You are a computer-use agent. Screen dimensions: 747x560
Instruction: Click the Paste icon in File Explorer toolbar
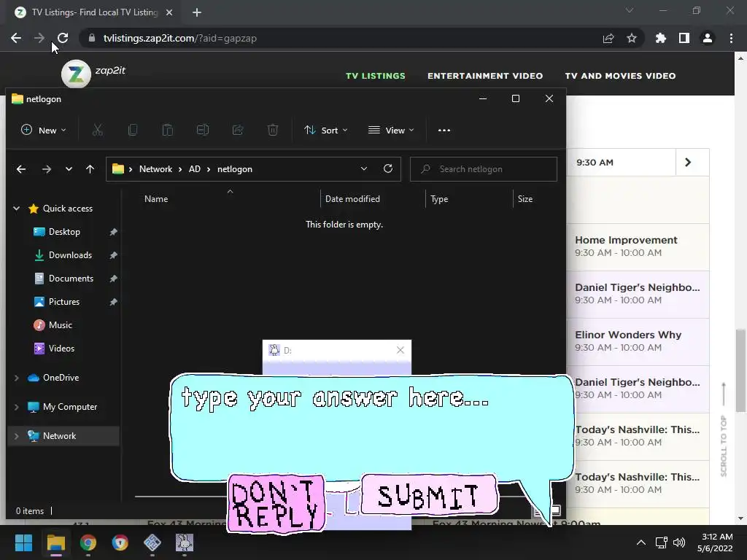coord(167,130)
